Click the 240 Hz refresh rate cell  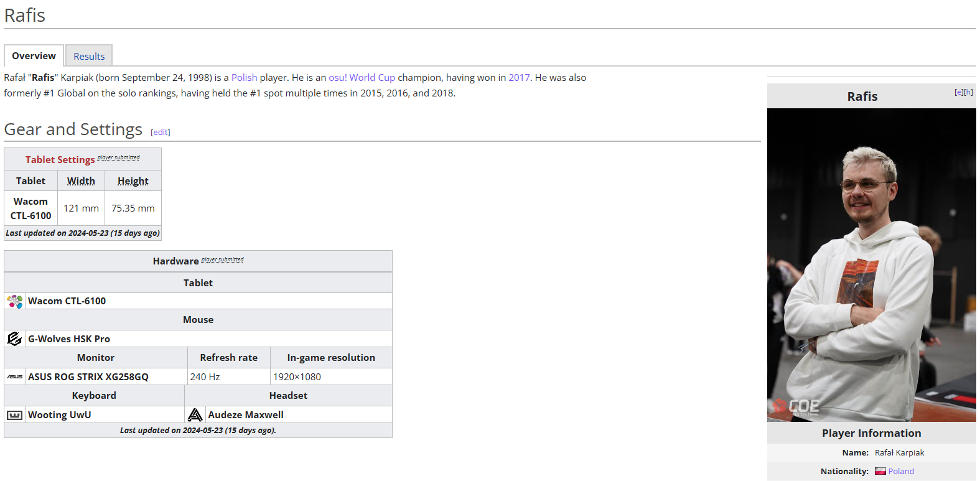pos(229,377)
